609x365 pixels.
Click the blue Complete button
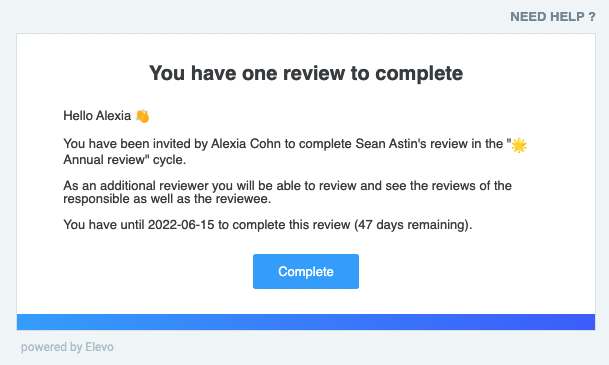tap(306, 271)
